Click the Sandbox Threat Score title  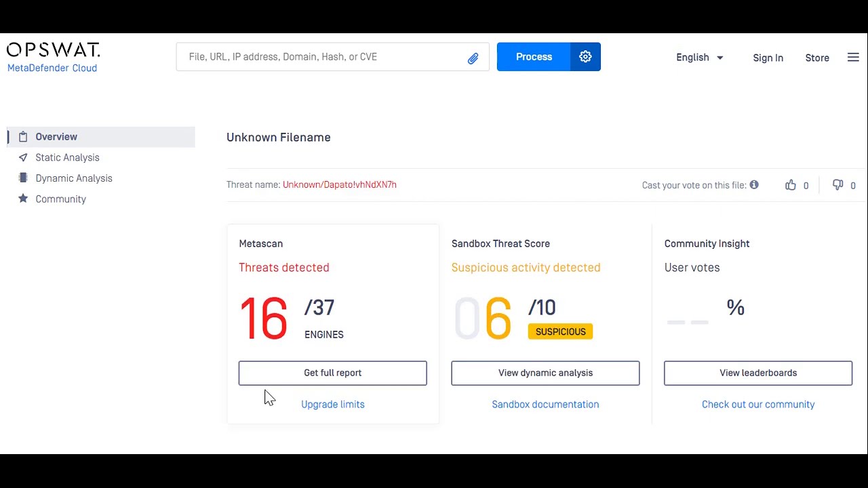pyautogui.click(x=500, y=243)
